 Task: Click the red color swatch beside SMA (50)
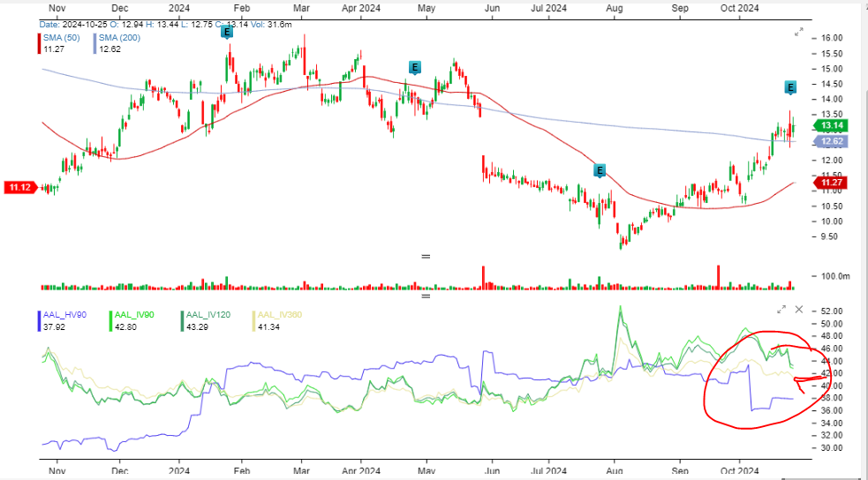[40, 44]
